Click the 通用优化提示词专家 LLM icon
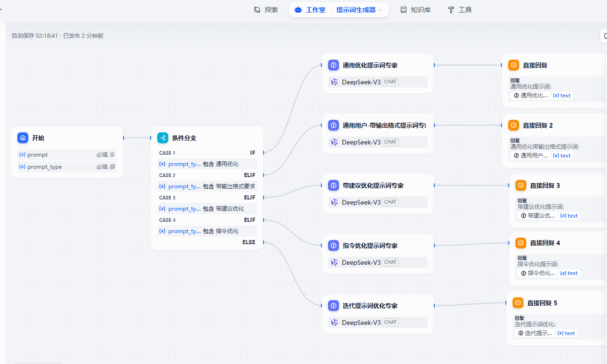Viewport: 607px width, 364px height. click(333, 65)
